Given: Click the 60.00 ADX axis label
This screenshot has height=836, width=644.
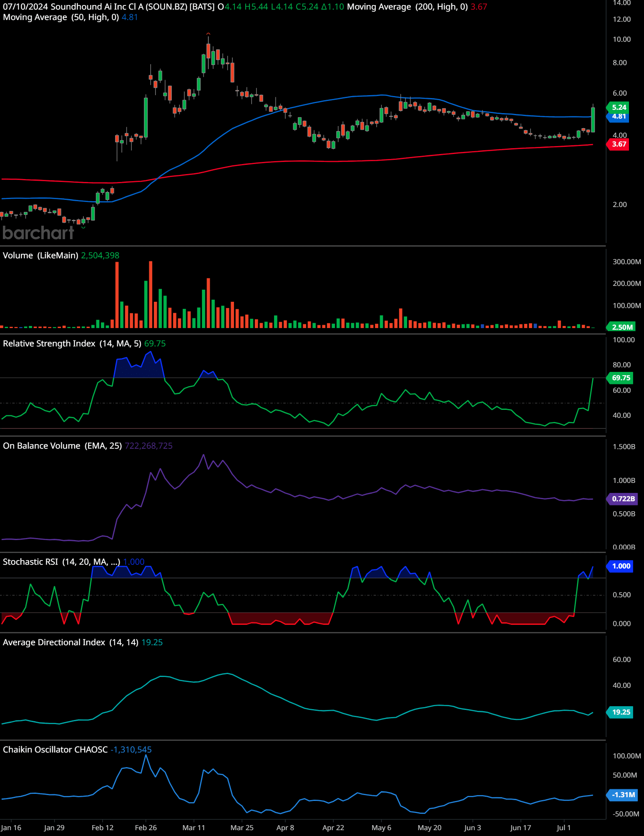Looking at the screenshot, I should (621, 659).
